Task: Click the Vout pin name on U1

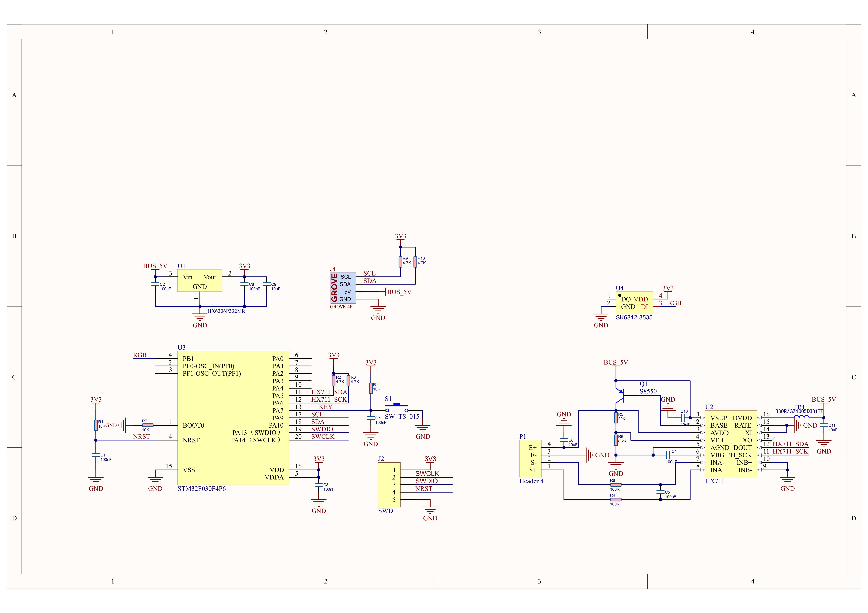Action: pyautogui.click(x=210, y=277)
